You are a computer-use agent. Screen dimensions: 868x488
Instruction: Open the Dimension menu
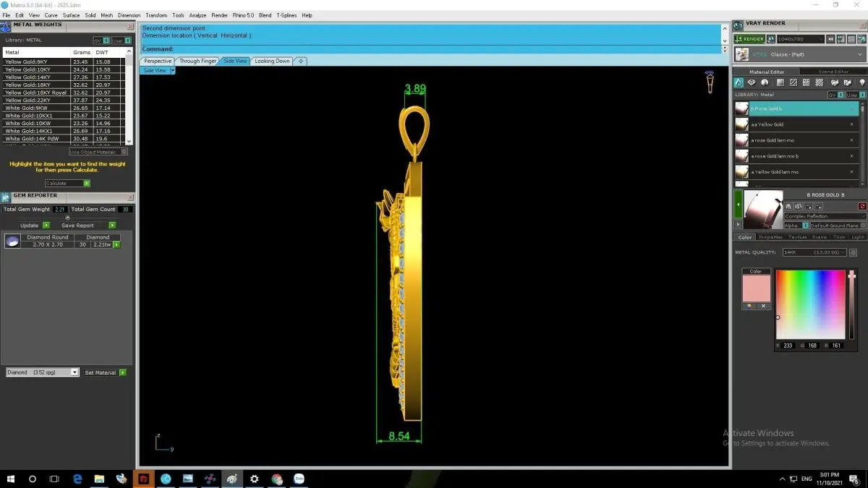(x=129, y=15)
